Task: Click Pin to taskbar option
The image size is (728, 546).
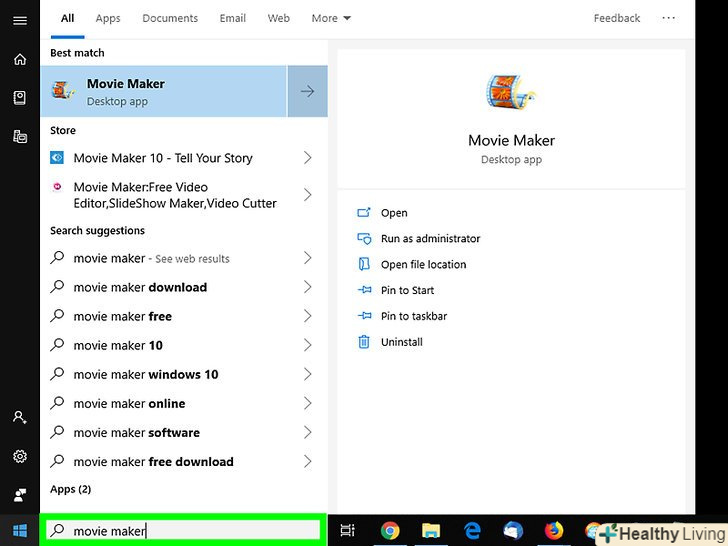Action: click(x=414, y=316)
